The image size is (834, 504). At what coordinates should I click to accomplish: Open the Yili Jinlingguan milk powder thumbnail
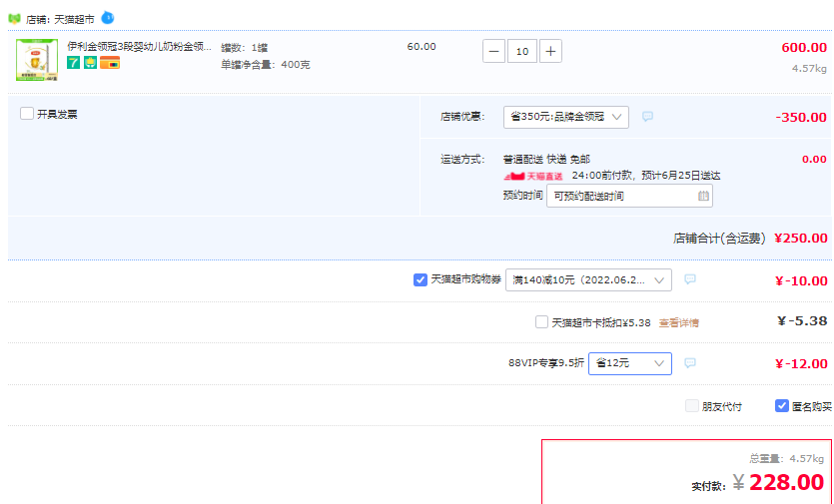tap(37, 60)
